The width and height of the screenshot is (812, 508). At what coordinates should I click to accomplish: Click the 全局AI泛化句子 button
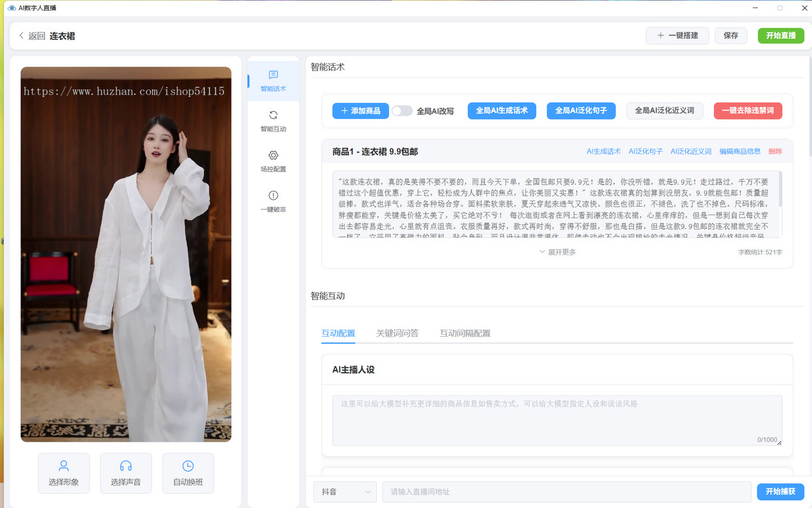pyautogui.click(x=581, y=111)
